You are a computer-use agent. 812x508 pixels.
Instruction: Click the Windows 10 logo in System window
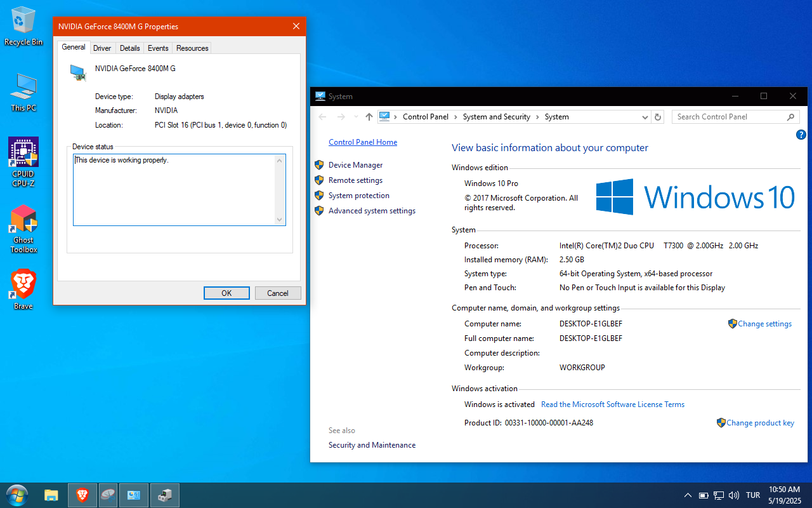click(x=695, y=197)
